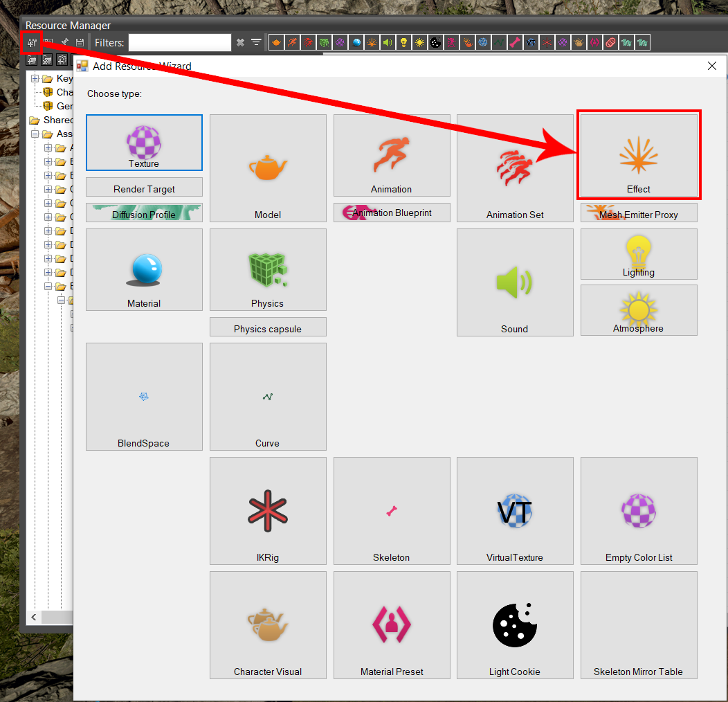This screenshot has height=702, width=728.
Task: Click the Physics capsule button
Action: (268, 328)
